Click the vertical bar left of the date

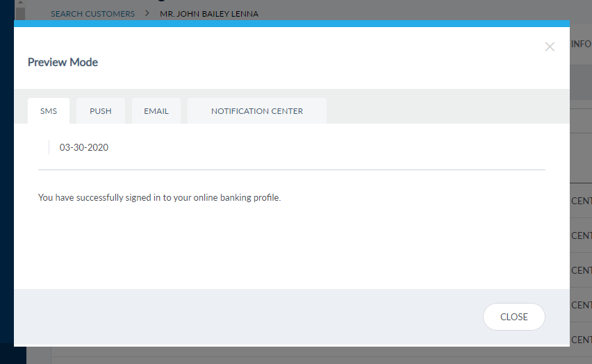pyautogui.click(x=49, y=147)
